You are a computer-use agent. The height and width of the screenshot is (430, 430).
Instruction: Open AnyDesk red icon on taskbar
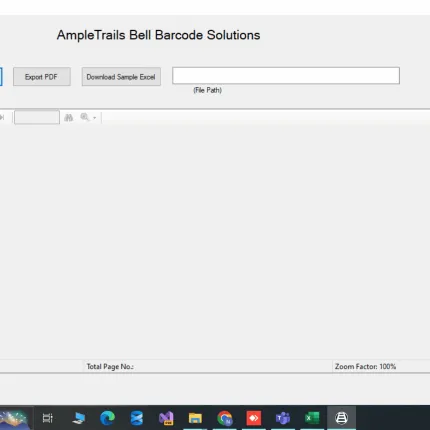tap(254, 418)
